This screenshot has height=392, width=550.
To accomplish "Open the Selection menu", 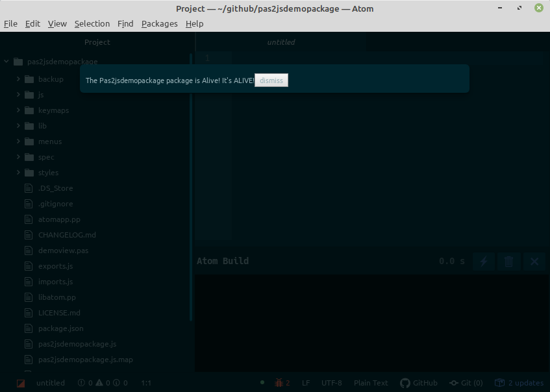I will (x=92, y=24).
